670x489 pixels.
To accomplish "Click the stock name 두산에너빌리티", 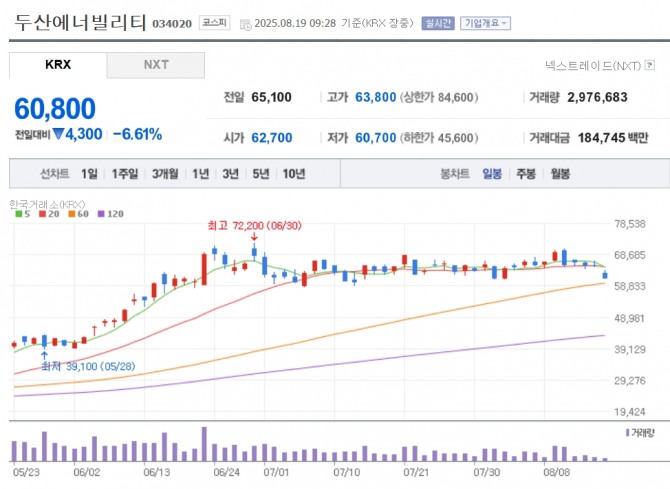I will click(80, 22).
